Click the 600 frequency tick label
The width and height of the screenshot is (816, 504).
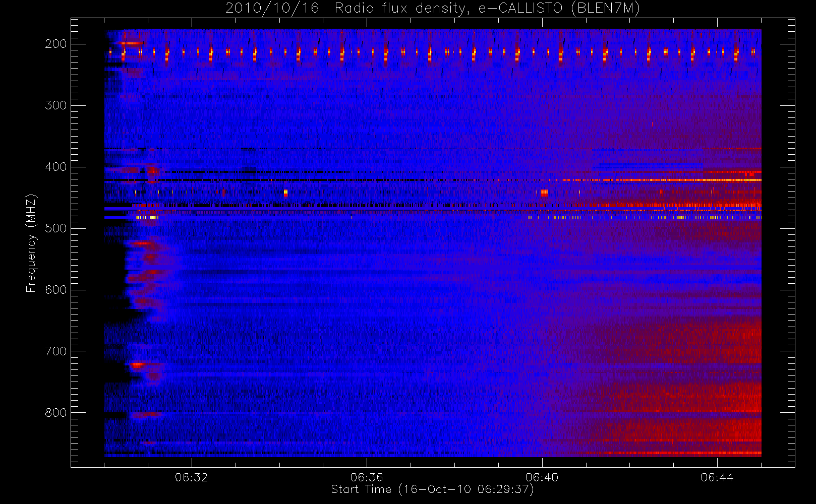coord(55,290)
